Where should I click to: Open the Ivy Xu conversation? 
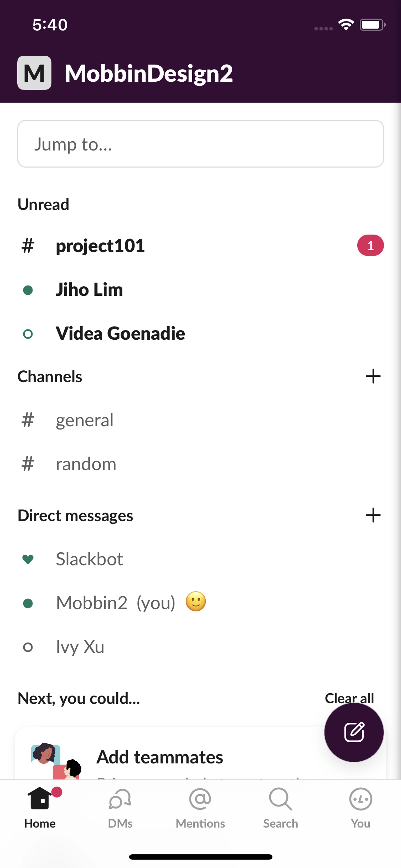(x=80, y=647)
